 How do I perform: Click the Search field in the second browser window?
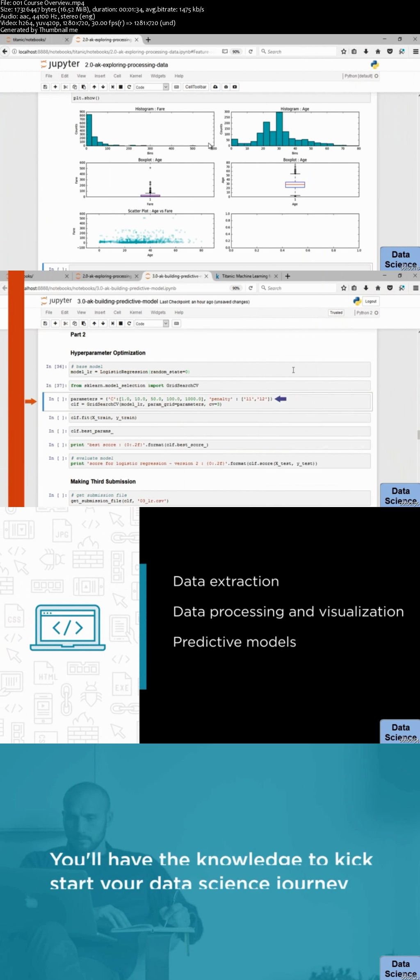[x=297, y=288]
